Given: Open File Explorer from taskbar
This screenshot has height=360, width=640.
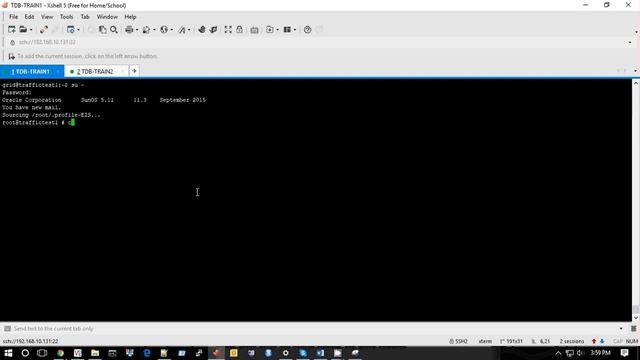Looking at the screenshot, I should [x=95, y=353].
